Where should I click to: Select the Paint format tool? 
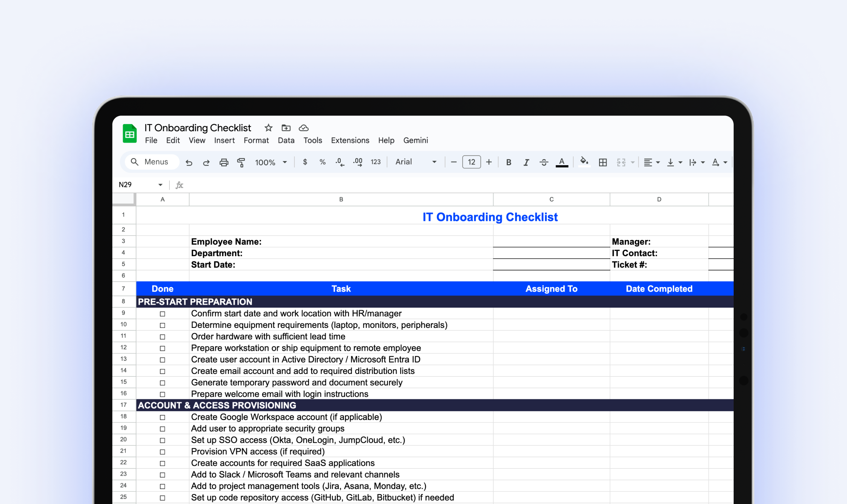pos(241,162)
